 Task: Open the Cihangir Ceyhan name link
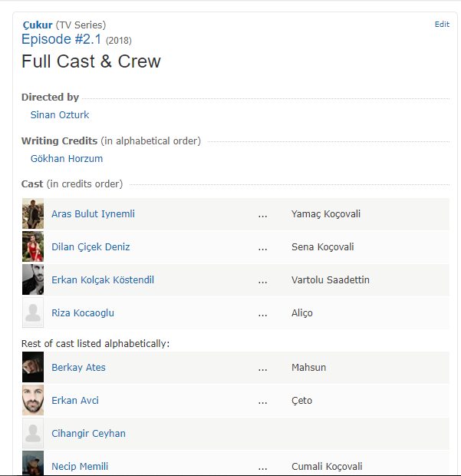(88, 434)
